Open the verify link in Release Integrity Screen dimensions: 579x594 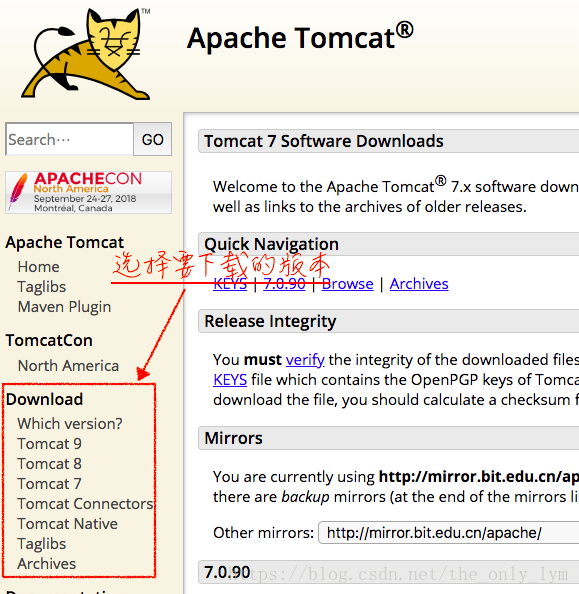[x=305, y=360]
